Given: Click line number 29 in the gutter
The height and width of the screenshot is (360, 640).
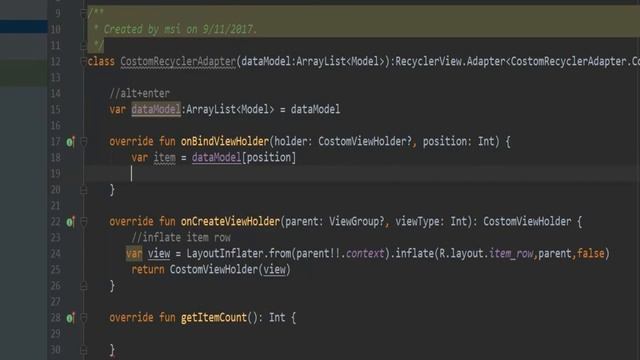Looking at the screenshot, I should (56, 334).
